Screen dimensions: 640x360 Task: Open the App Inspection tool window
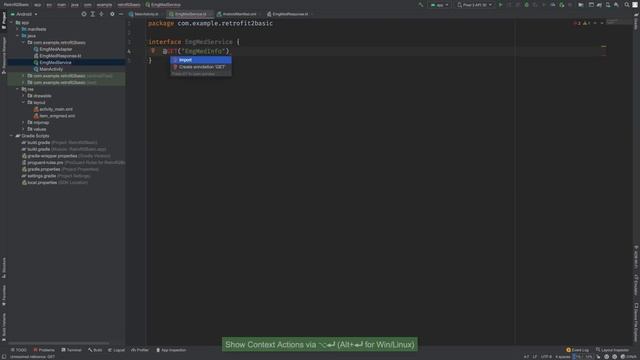[171, 350]
